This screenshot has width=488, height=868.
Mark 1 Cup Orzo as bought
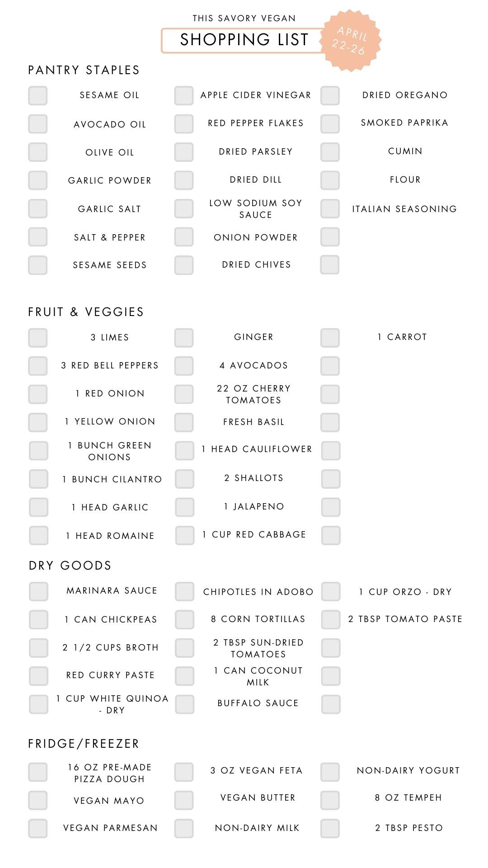(331, 591)
